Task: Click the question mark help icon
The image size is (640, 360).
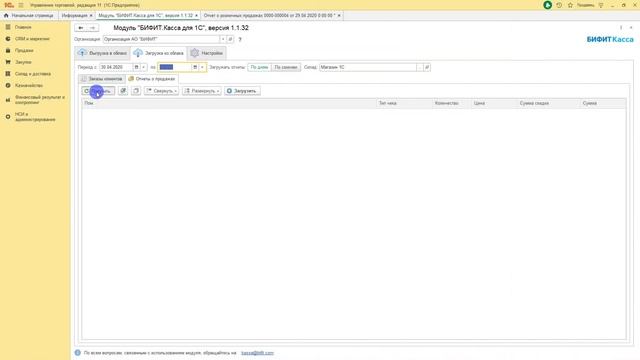Action: pyautogui.click(x=240, y=40)
